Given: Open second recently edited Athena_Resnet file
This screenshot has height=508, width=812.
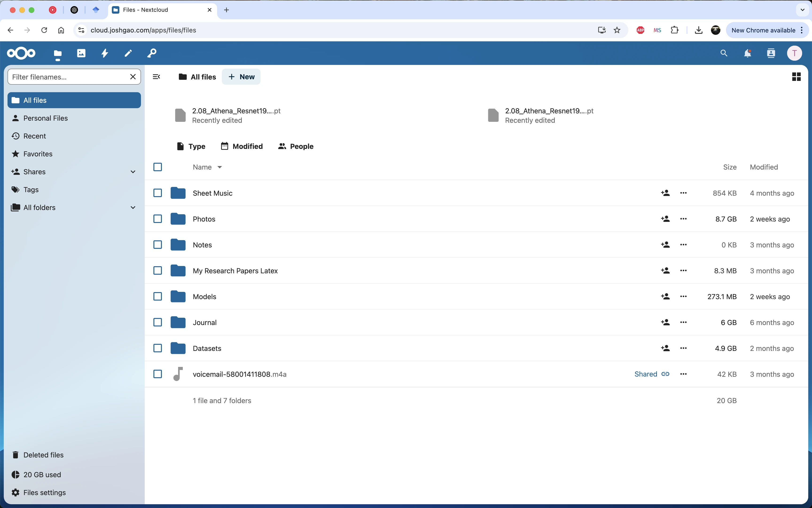Looking at the screenshot, I should point(541,115).
